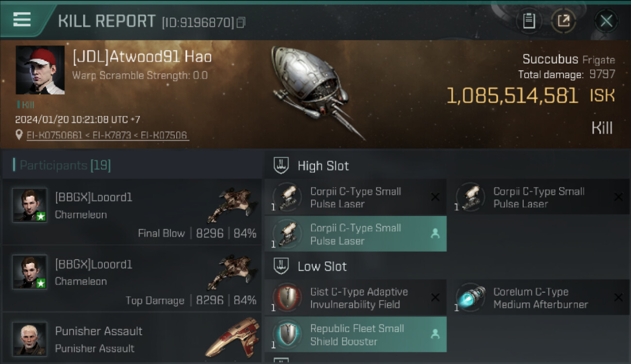Click Atwood91 Hao's pilot portrait

tap(40, 70)
